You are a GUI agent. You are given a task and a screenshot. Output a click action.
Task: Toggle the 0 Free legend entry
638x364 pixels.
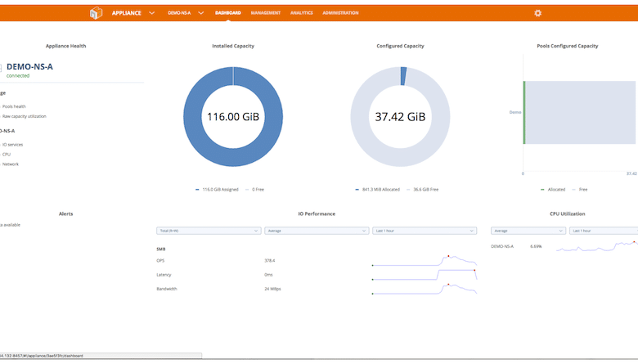pyautogui.click(x=254, y=190)
